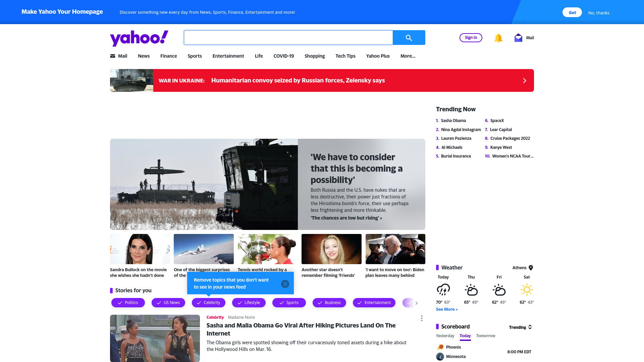Open trending topic Cruise Packages 2022
This screenshot has height=362, width=644.
pos(510,138)
